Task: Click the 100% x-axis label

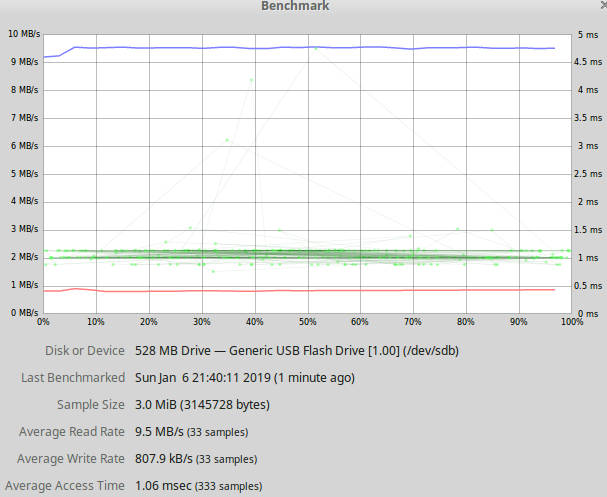Action: pyautogui.click(x=572, y=322)
